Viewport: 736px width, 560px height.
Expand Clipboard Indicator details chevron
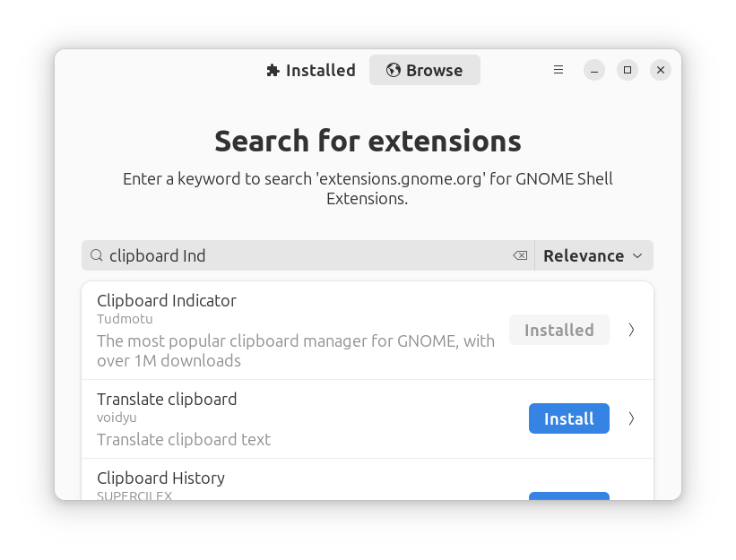631,330
